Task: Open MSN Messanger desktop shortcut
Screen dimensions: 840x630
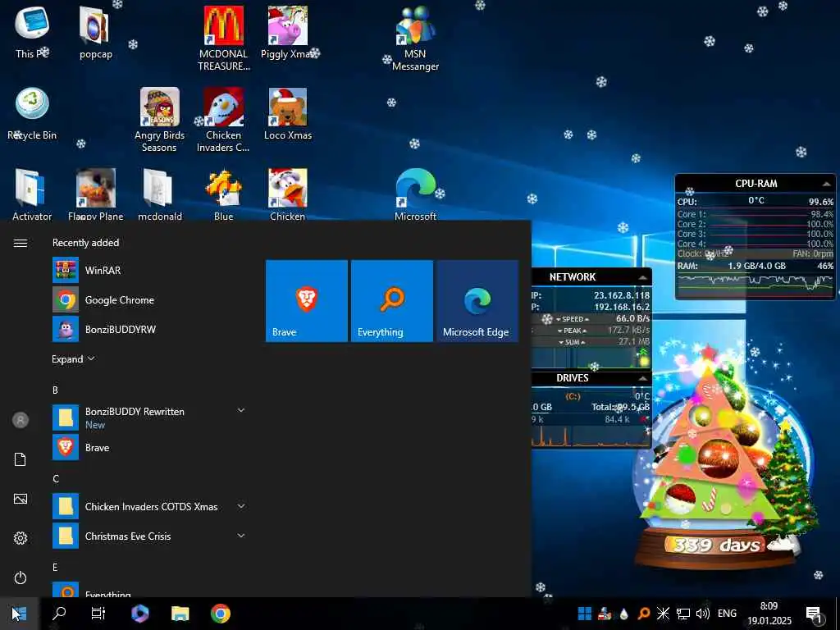Action: [415, 39]
